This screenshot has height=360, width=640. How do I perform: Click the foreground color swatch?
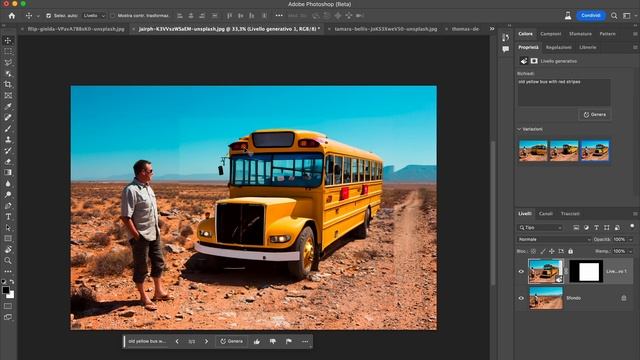point(6,290)
